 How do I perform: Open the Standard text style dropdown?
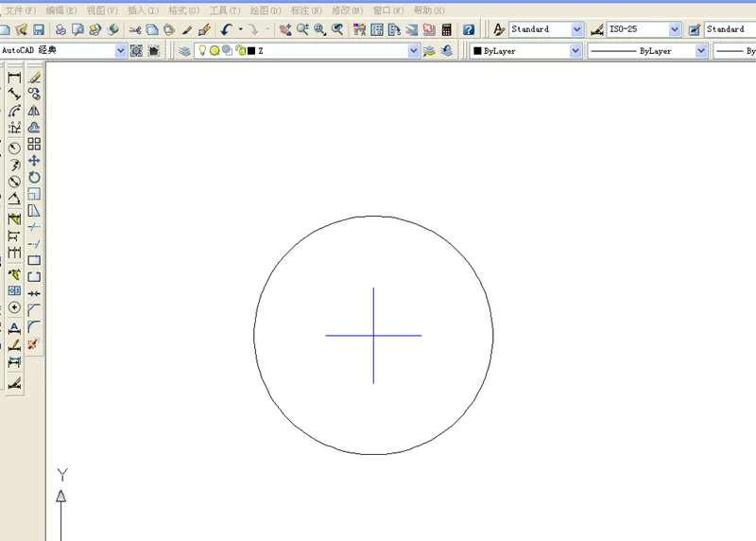576,29
